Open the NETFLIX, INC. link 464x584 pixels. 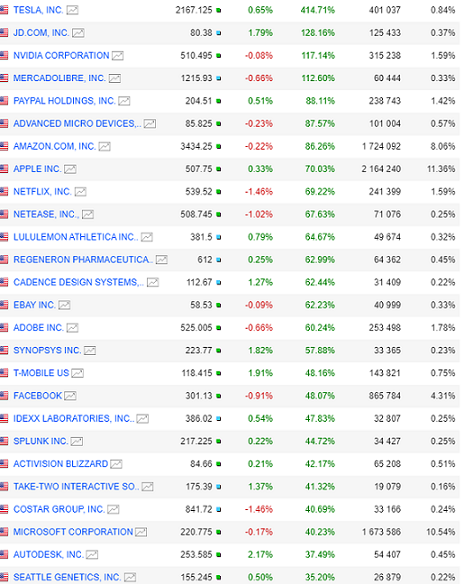point(42,192)
